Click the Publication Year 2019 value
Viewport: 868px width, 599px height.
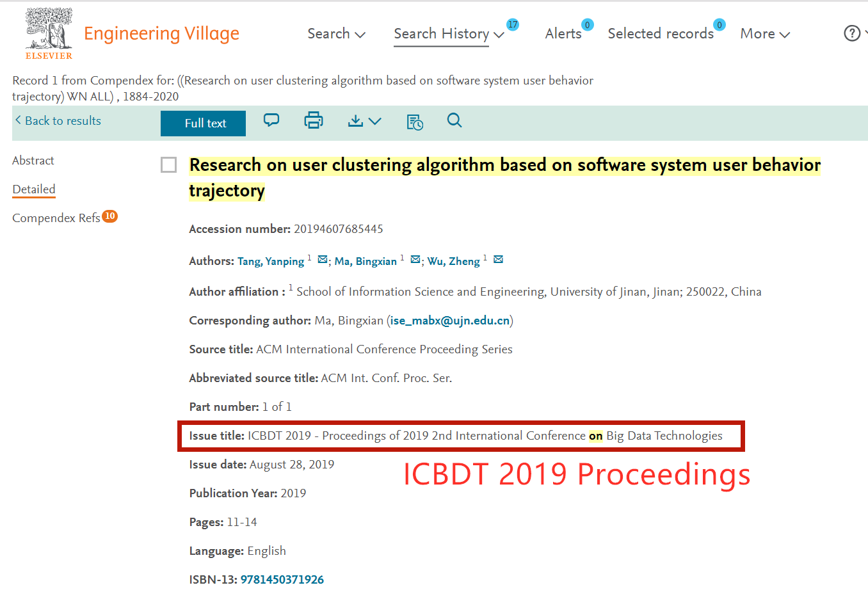click(x=293, y=493)
